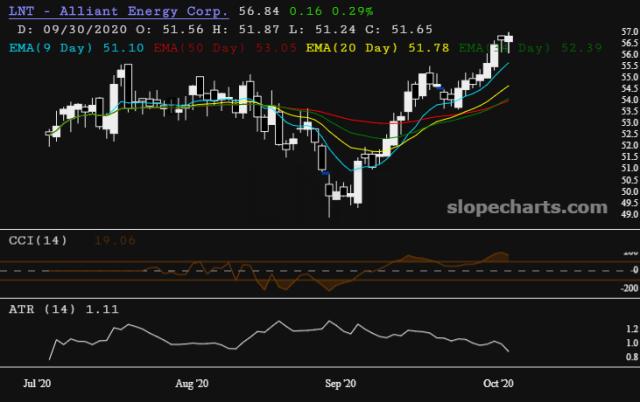Click the Jul '20 date axis label
The width and height of the screenshot is (640, 402).
[x=37, y=384]
